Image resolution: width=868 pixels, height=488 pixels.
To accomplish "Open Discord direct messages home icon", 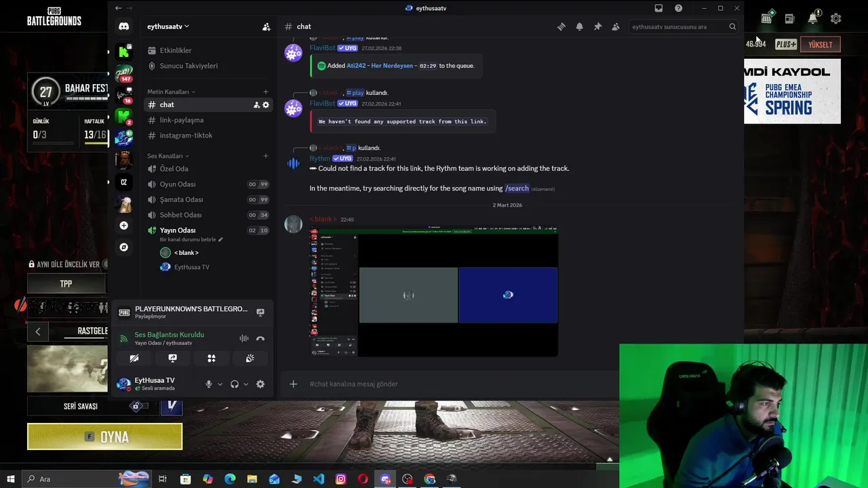I will (x=123, y=26).
